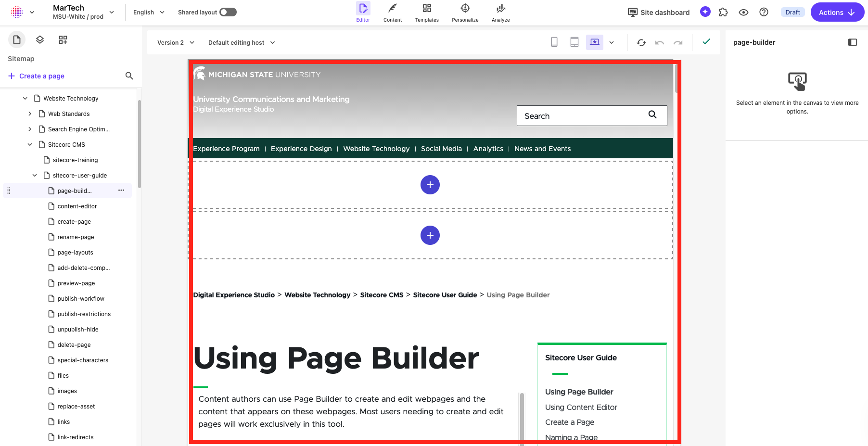Open Create a Page sidebar link
Screen dimensions: 868x446
tap(570, 422)
